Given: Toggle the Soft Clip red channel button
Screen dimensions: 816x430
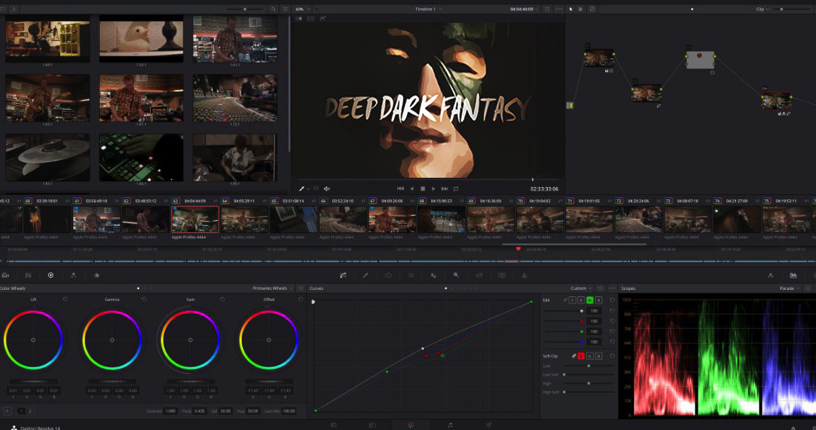Looking at the screenshot, I should point(581,356).
